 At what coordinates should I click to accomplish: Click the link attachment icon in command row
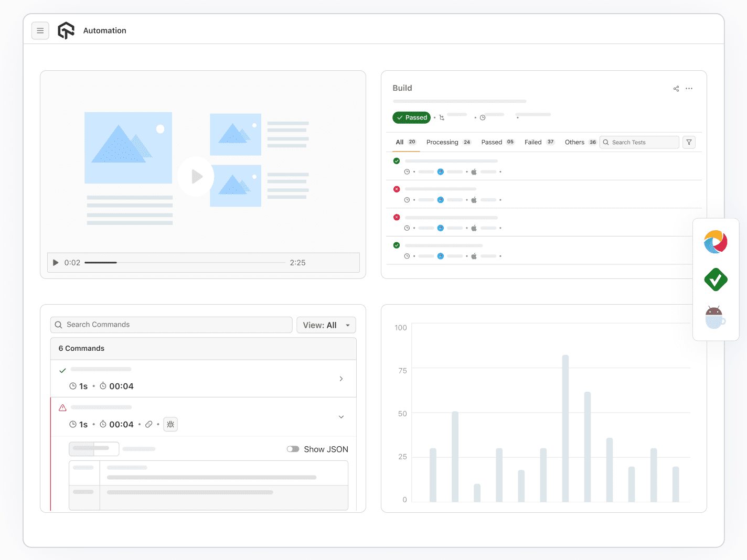(149, 424)
